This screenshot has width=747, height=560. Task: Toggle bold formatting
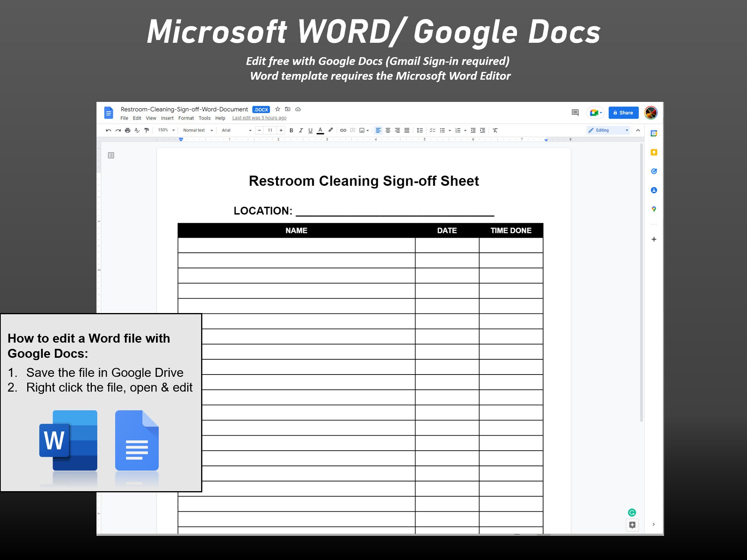(291, 130)
